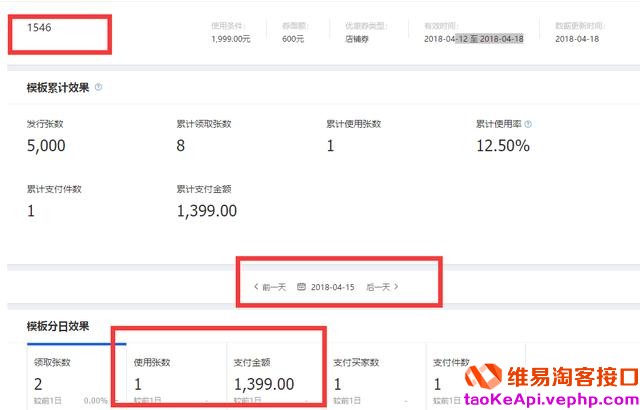Click the 累计使用率 value 12.50%
The width and height of the screenshot is (640, 410).
tap(503, 146)
